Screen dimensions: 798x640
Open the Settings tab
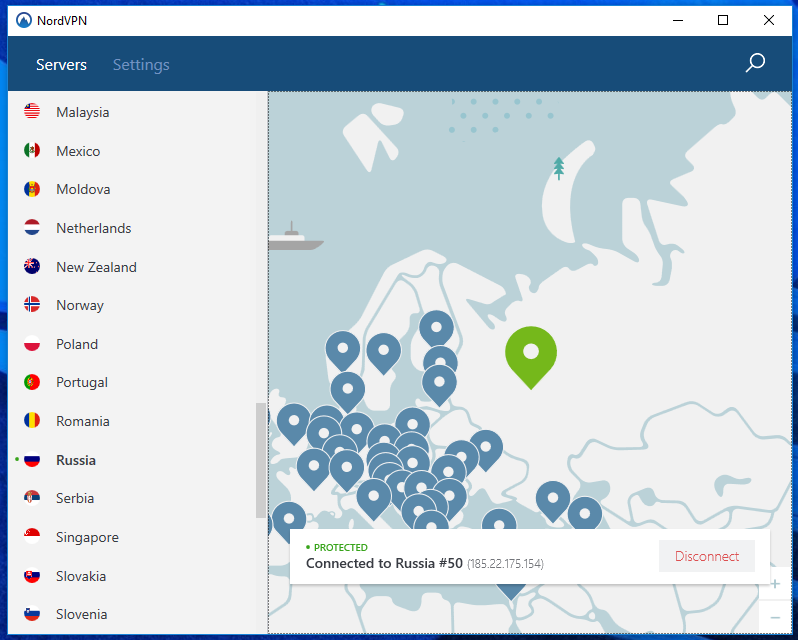click(141, 65)
